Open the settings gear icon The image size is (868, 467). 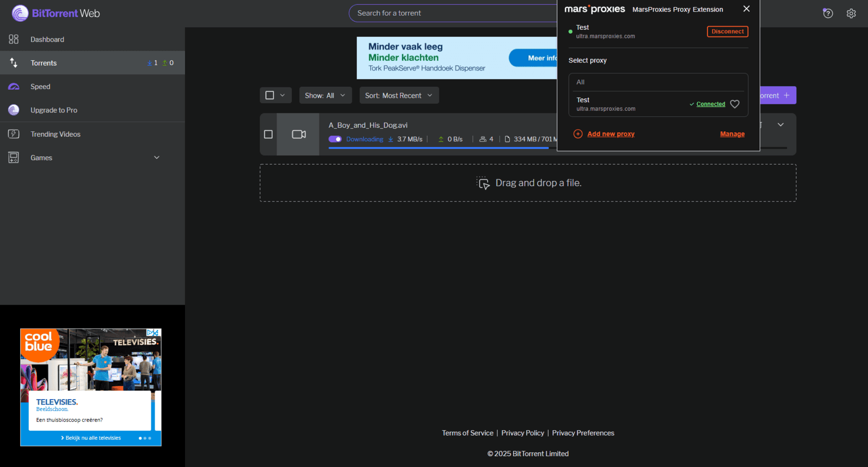point(851,13)
